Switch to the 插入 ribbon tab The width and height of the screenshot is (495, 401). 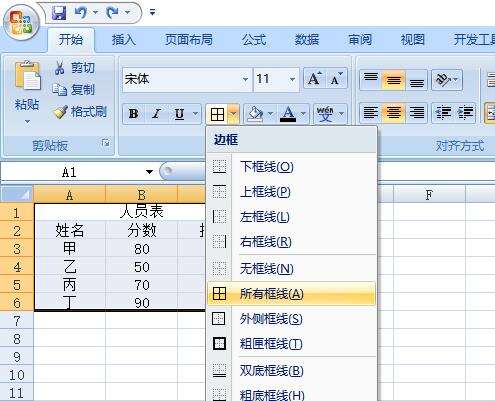pos(124,40)
